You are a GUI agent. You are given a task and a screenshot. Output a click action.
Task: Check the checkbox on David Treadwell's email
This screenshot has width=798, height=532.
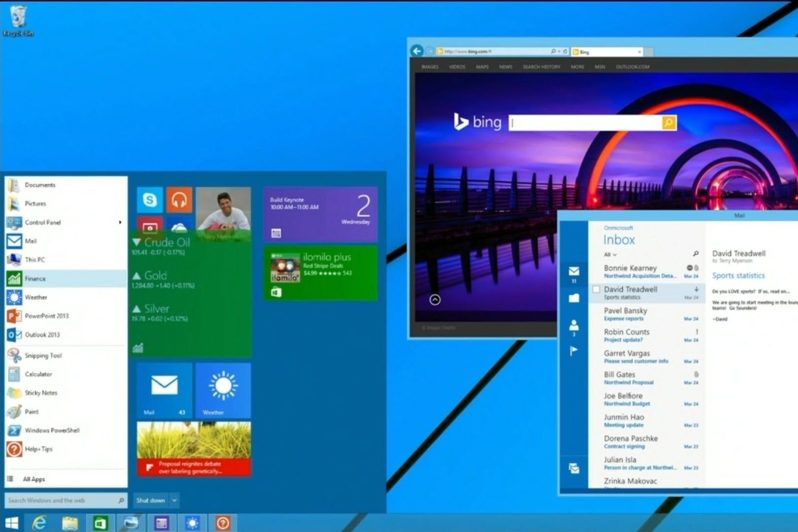(596, 290)
